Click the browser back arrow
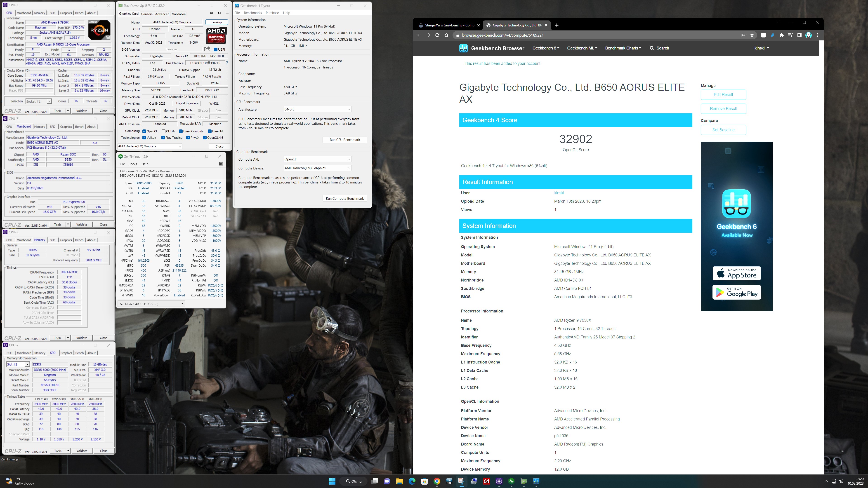The image size is (868, 488). (x=419, y=35)
